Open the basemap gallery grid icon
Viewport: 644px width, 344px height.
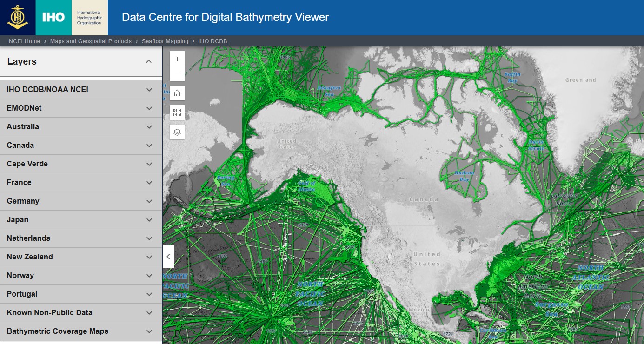coord(177,112)
